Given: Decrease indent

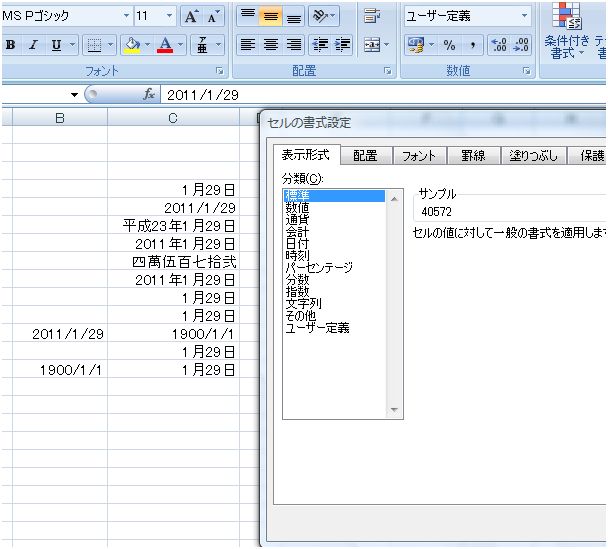Looking at the screenshot, I should (320, 45).
